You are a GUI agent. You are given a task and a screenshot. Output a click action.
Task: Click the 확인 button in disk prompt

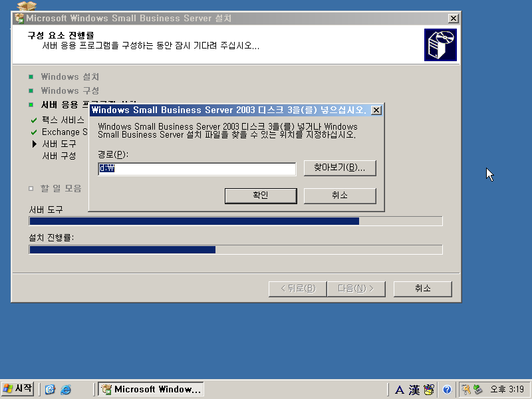pos(261,196)
